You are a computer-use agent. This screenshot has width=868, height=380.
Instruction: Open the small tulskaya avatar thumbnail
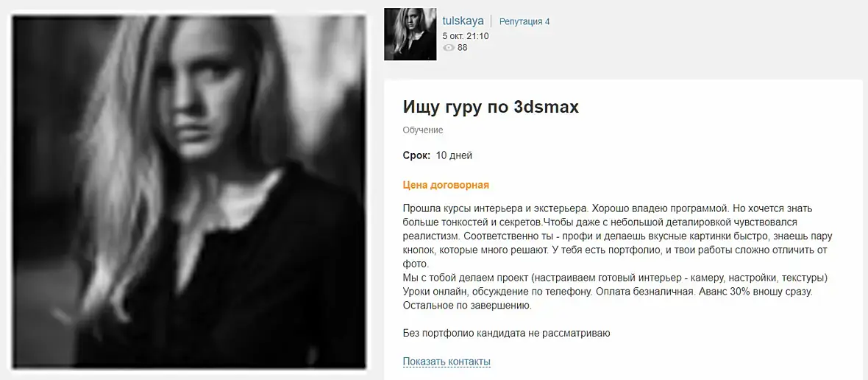(x=410, y=34)
